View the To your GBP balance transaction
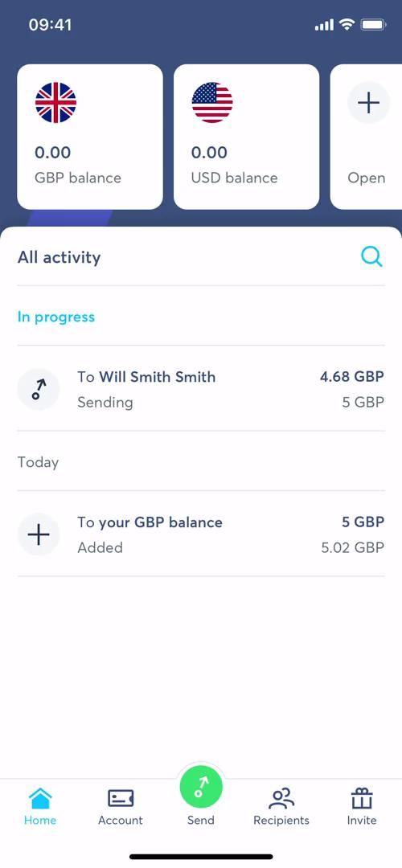This screenshot has height=868, width=402. tap(201, 534)
